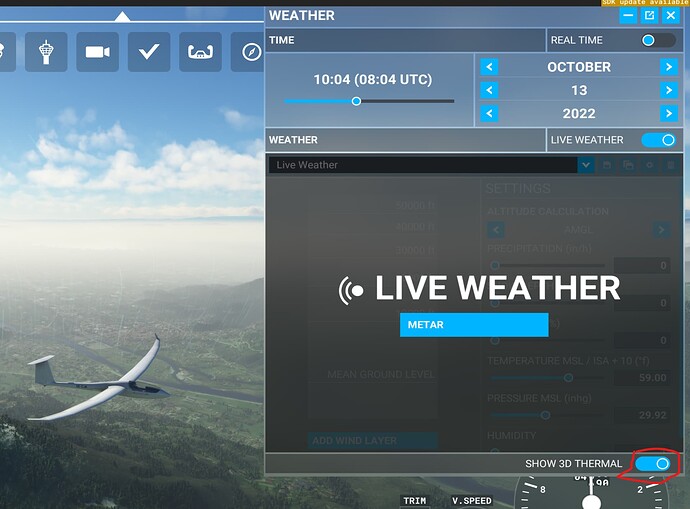Click the SDK update available notice
Screen dimensions: 690x509
(x=645, y=3)
